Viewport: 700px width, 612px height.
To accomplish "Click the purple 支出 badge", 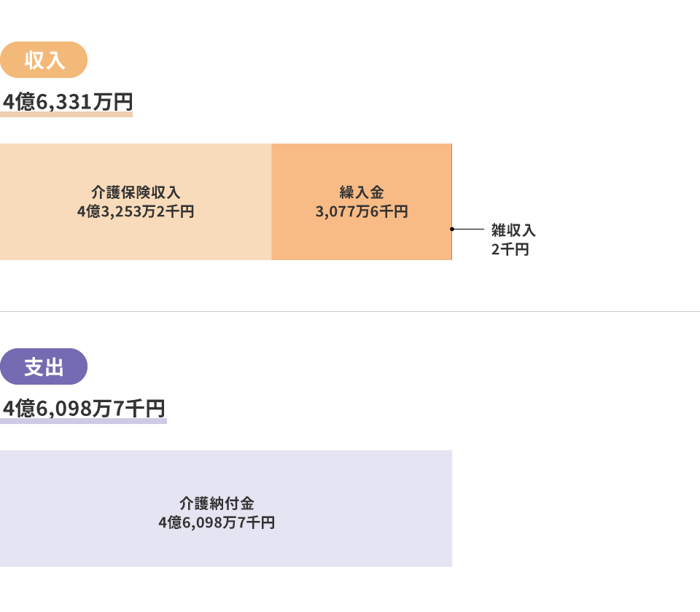I will click(x=44, y=366).
